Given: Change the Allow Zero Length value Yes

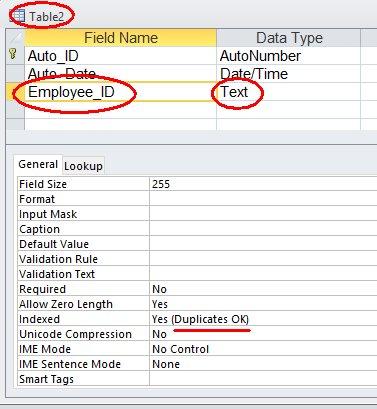Looking at the screenshot, I should tap(263, 304).
